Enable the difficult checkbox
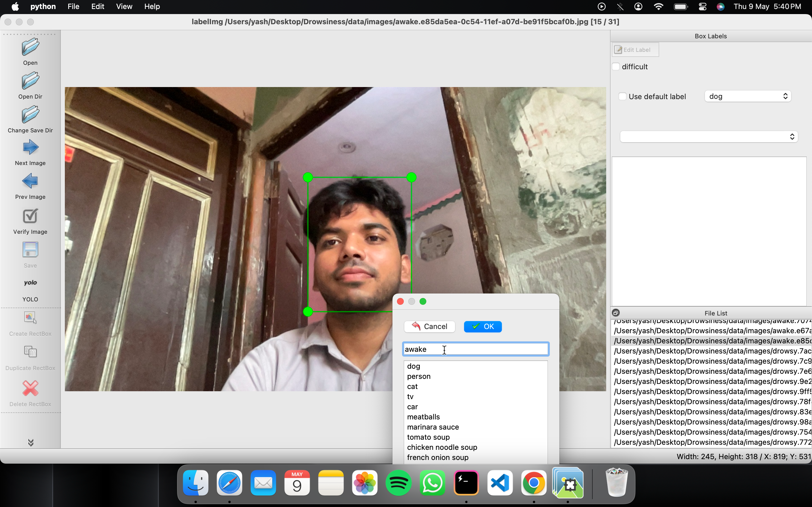This screenshot has width=812, height=507. coord(616,67)
